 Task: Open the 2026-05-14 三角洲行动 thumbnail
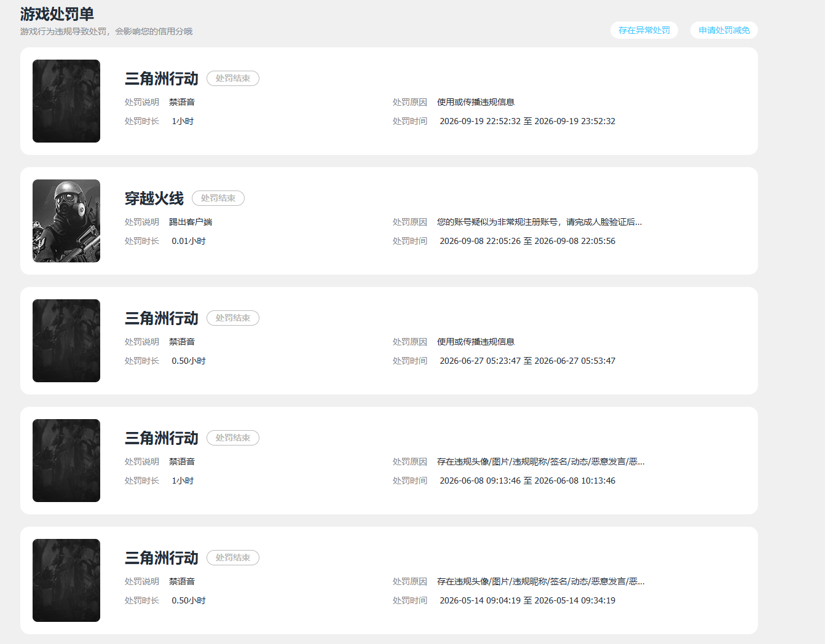pyautogui.click(x=66, y=580)
